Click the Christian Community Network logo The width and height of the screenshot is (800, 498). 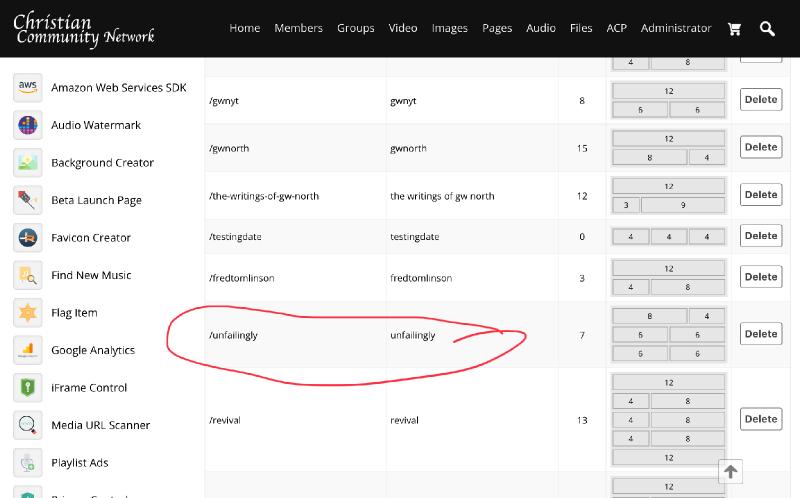(84, 30)
